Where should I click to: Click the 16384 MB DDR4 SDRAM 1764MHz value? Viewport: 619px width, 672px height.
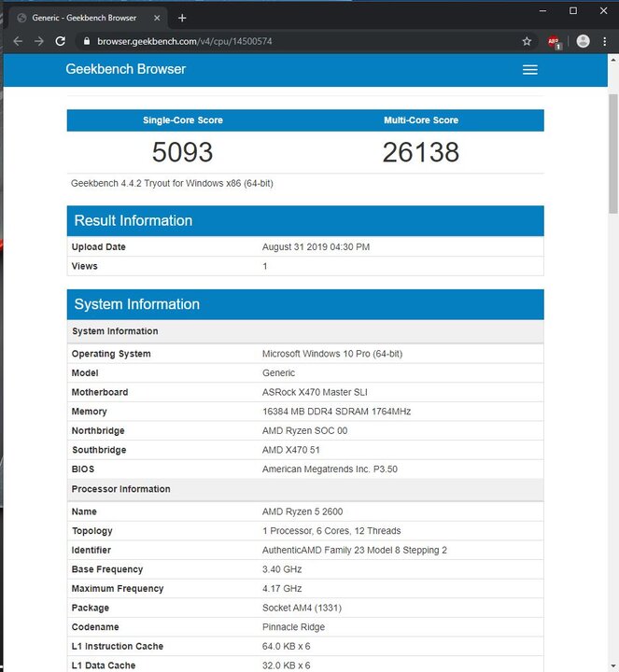pos(336,412)
